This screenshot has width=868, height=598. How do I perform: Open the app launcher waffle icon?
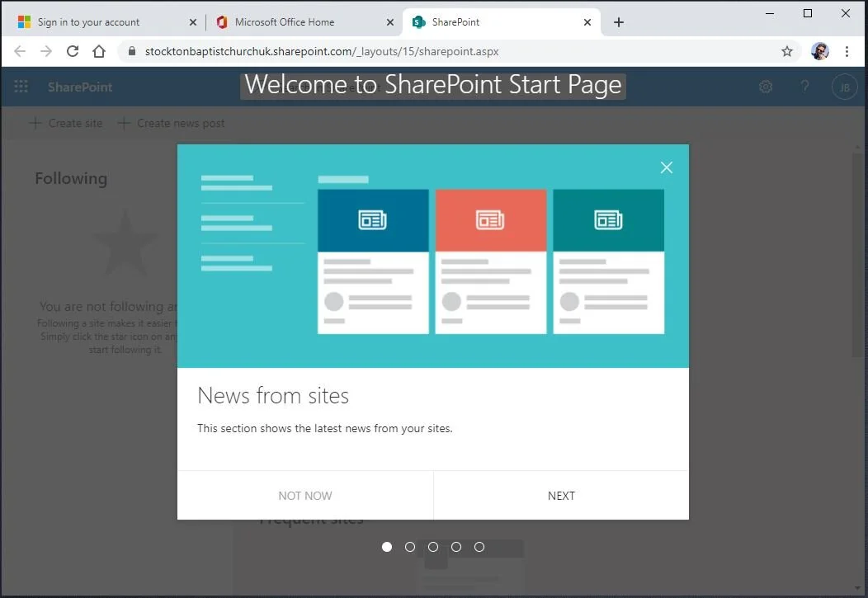21,87
